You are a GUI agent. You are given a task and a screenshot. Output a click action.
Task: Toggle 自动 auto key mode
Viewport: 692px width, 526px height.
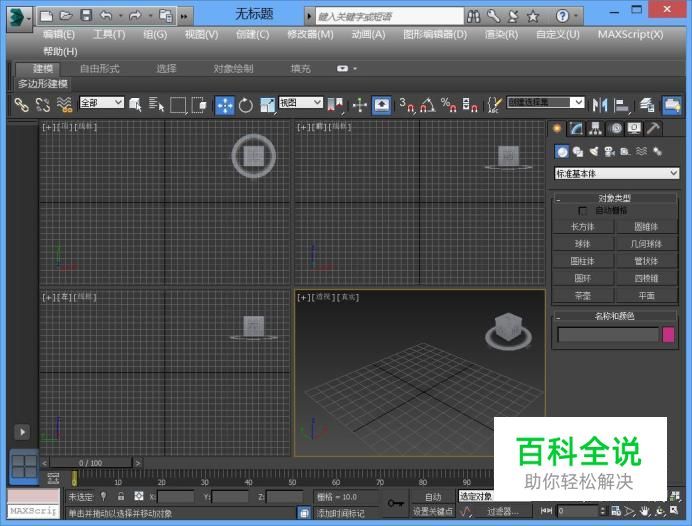[432, 496]
